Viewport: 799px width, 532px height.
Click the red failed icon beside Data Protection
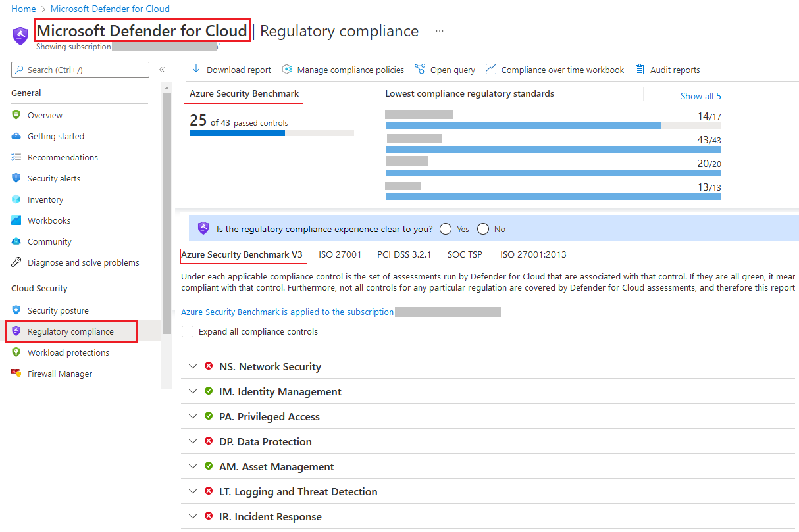pos(209,441)
